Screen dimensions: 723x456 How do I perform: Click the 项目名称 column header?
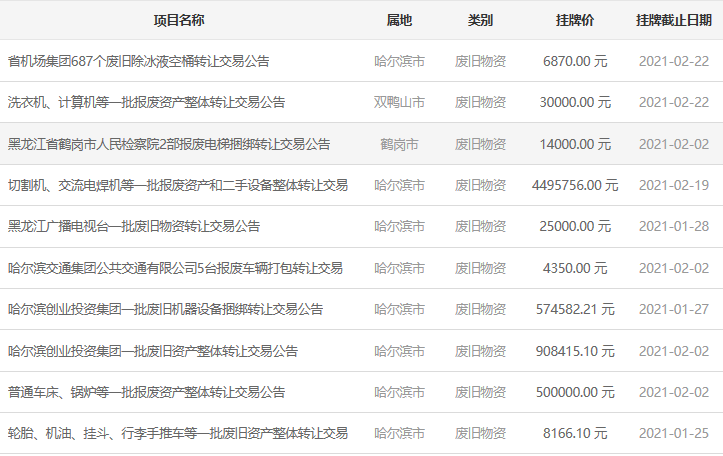[x=179, y=20]
